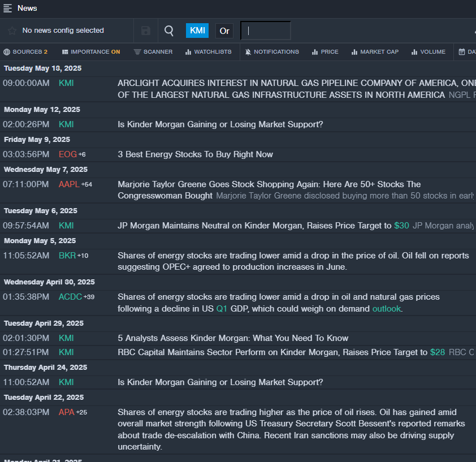The image size is (476, 462).
Task: Expand the +39 tickers next to ACDC
Action: 89,297
